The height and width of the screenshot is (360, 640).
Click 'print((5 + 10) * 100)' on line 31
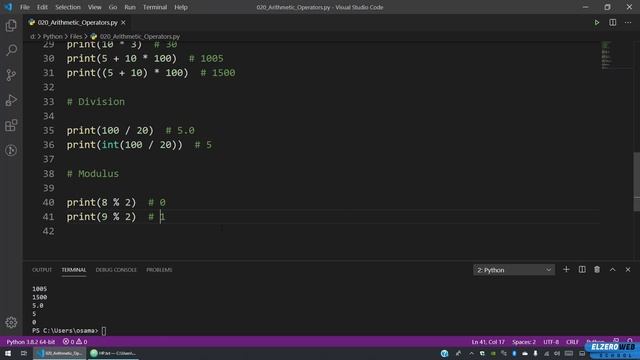point(128,73)
